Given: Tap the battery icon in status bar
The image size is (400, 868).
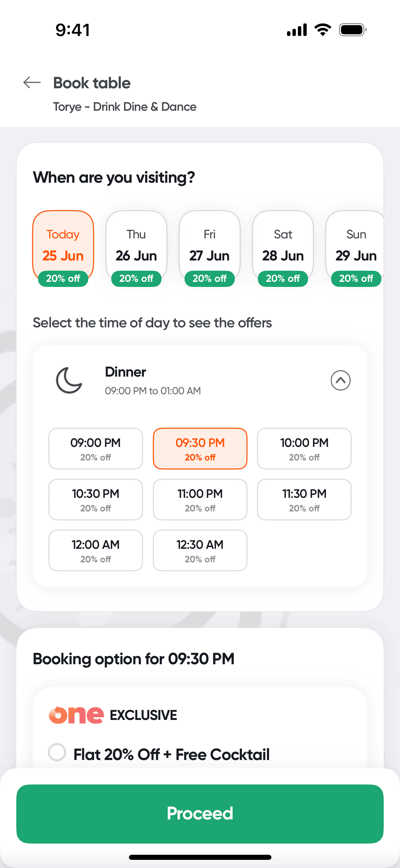Looking at the screenshot, I should tap(353, 30).
